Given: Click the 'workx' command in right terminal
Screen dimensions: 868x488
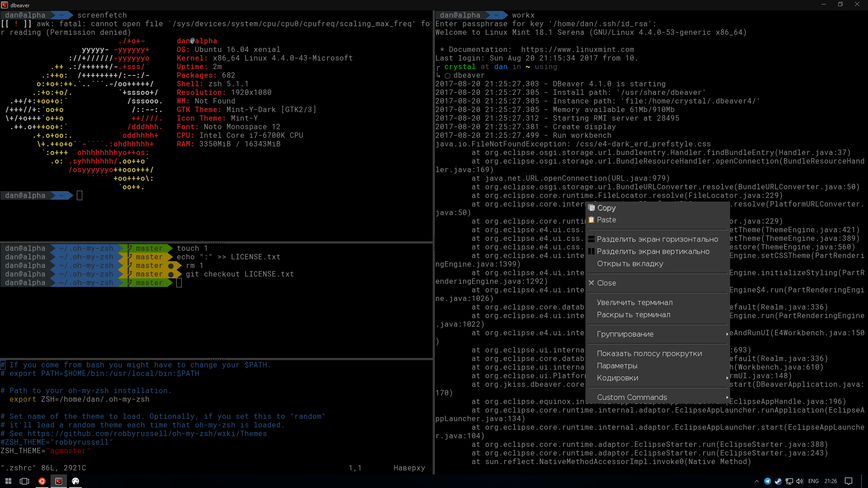Looking at the screenshot, I should (x=524, y=15).
